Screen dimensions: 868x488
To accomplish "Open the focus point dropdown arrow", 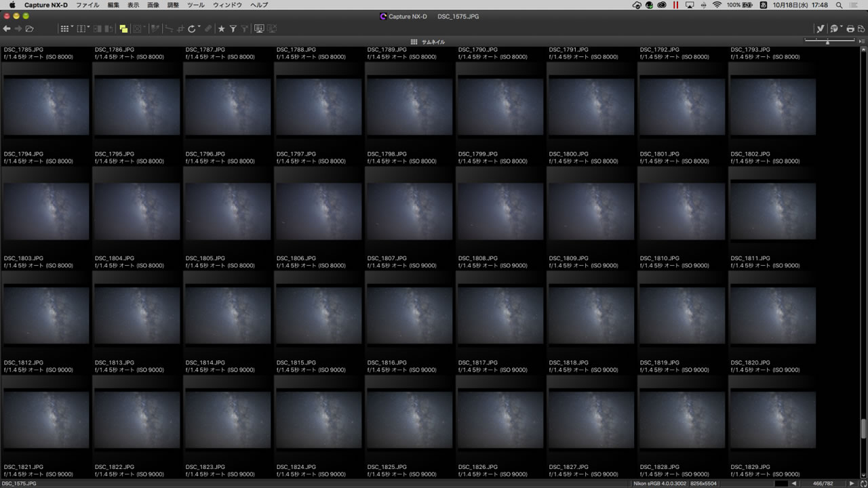I will coord(145,26).
